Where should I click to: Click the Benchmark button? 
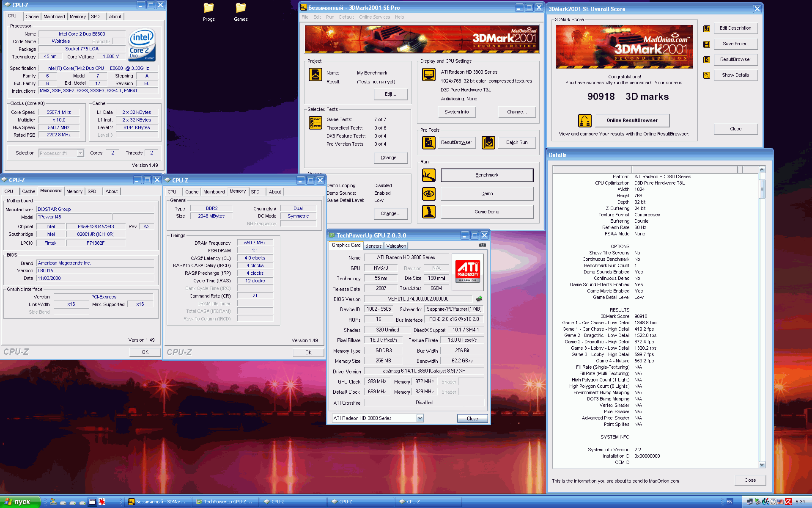point(487,175)
